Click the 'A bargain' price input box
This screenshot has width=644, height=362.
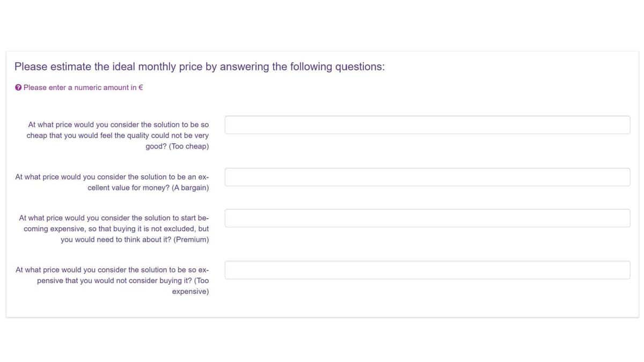coord(427,177)
